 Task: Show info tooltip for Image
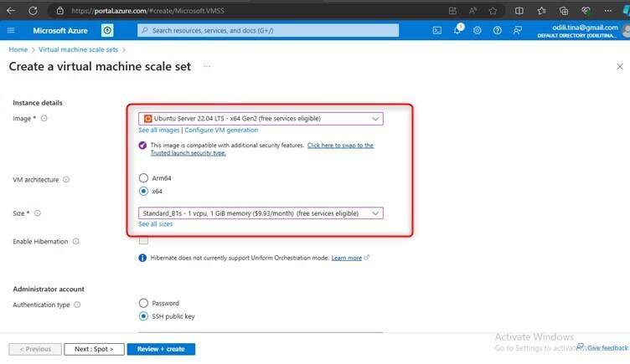(x=44, y=118)
